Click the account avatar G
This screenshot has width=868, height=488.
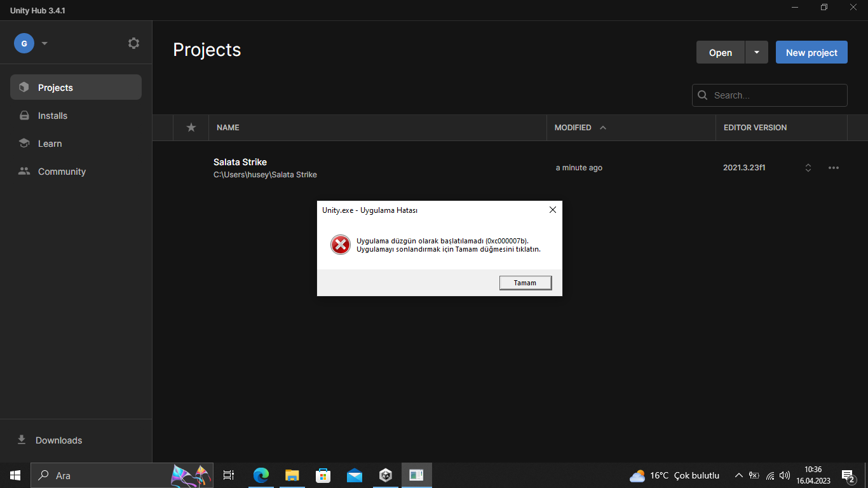coord(24,43)
